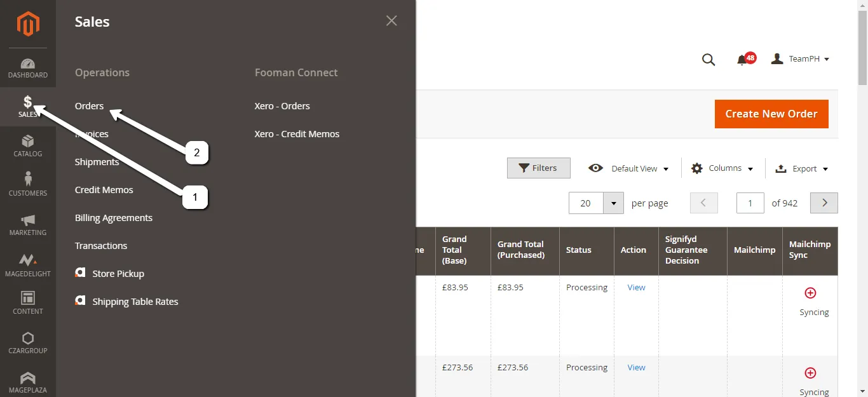Open the Mageplaza sidebar menu
This screenshot has height=397, width=868.
(x=28, y=382)
